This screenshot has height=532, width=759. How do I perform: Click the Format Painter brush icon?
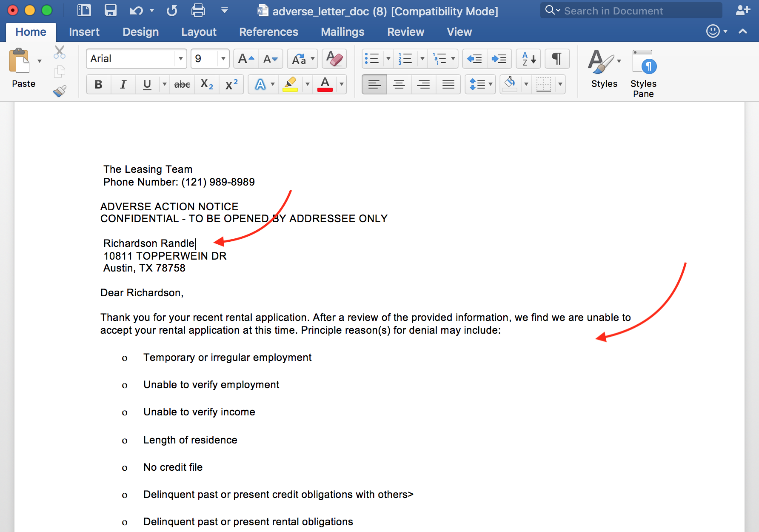(x=60, y=91)
